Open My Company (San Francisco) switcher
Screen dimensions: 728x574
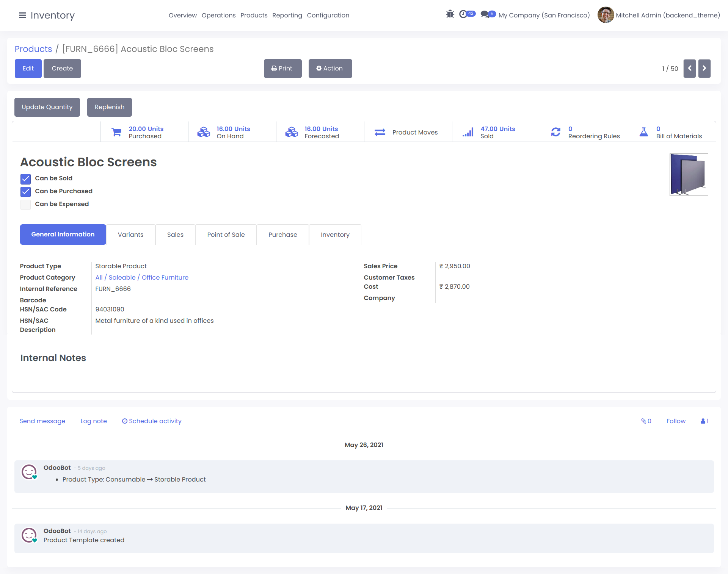pyautogui.click(x=544, y=15)
